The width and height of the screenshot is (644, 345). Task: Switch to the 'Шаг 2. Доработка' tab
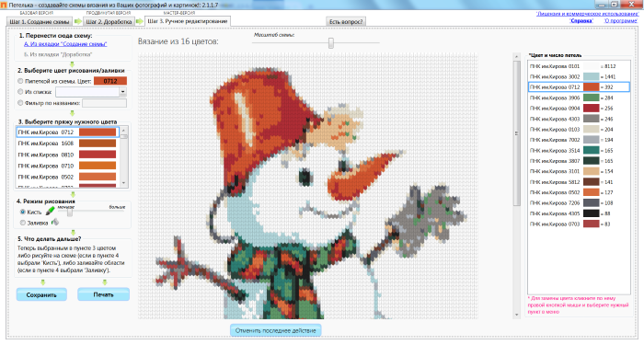pyautogui.click(x=109, y=21)
